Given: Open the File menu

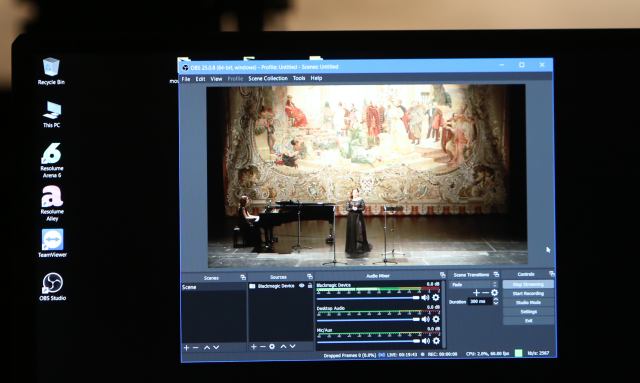Looking at the screenshot, I should [x=186, y=79].
